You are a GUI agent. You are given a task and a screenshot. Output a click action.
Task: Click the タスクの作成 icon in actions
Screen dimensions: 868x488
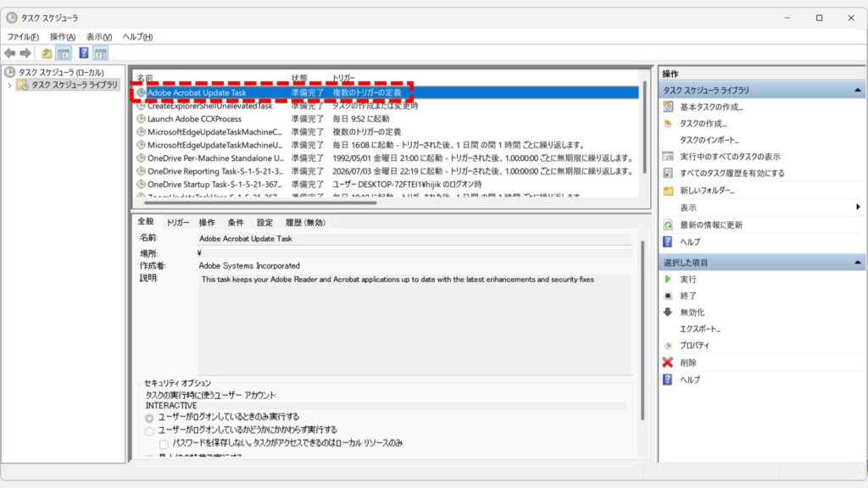[668, 124]
